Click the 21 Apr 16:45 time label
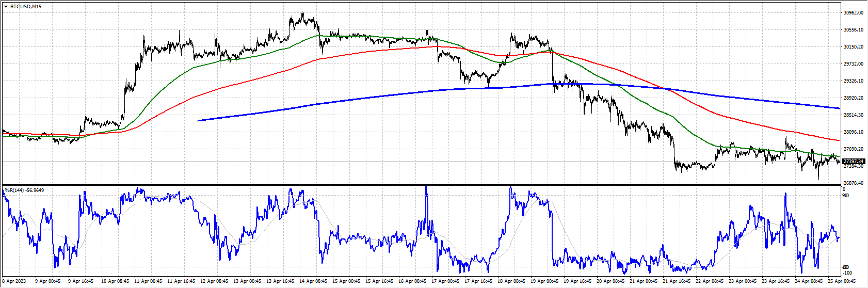Viewport: 868px width, 288px height. [x=677, y=281]
